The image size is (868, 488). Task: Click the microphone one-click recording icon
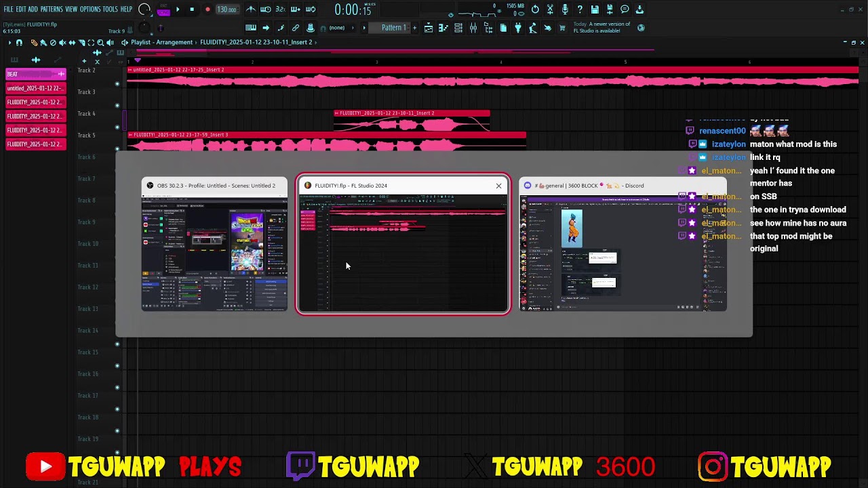(565, 9)
